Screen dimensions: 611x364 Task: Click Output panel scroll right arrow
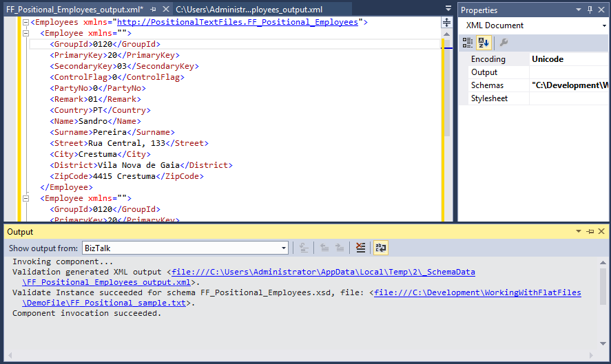tap(591, 356)
